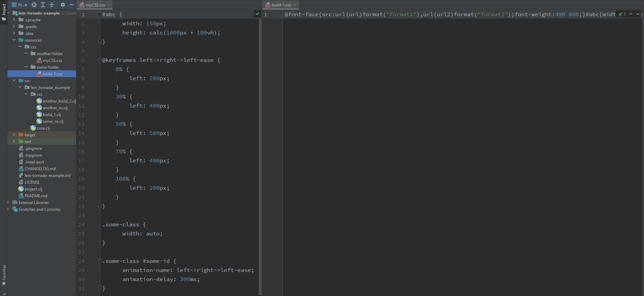Fold the #abc rule at line 1
This screenshot has width=644, height=296.
[100, 15]
